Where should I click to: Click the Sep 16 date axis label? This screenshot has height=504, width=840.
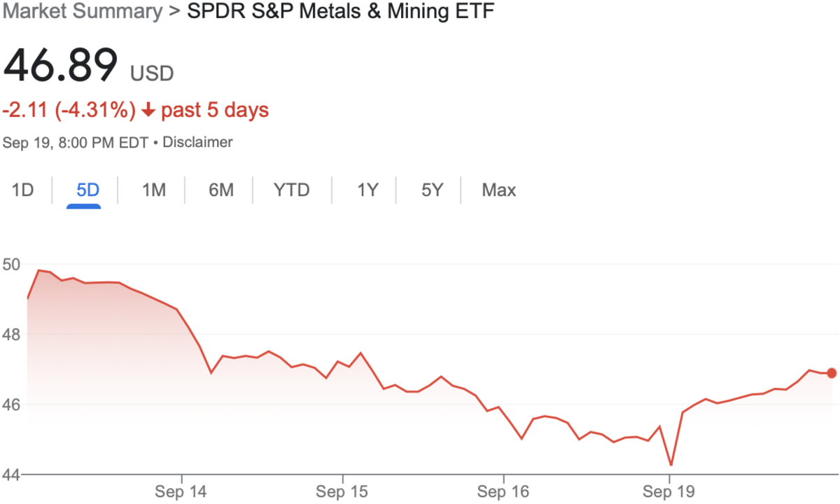(x=505, y=491)
